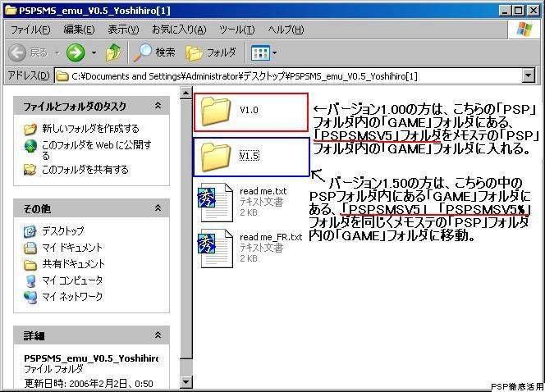Click the Desktop icon in その他
Image resolution: width=545 pixels, height=392 pixels.
coord(30,231)
